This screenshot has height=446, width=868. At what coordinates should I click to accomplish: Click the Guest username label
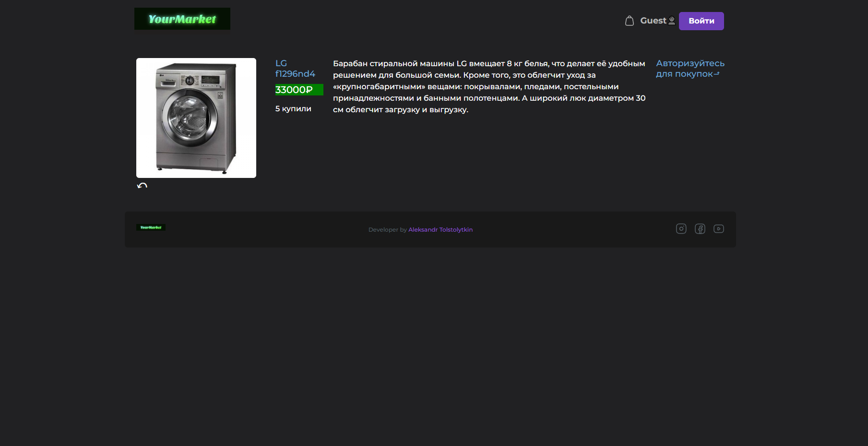[653, 21]
